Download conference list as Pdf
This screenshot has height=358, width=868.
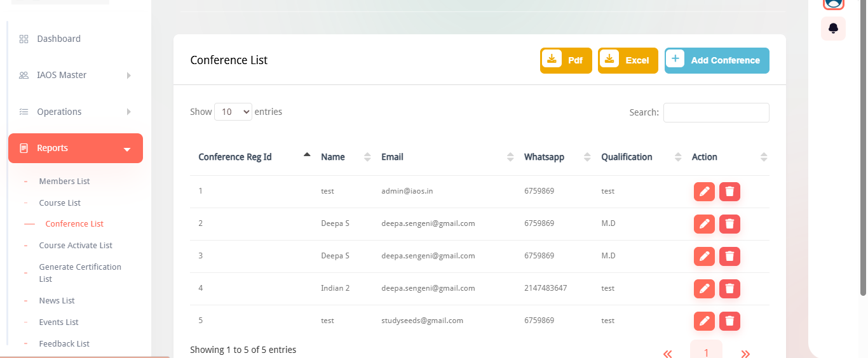(x=566, y=60)
